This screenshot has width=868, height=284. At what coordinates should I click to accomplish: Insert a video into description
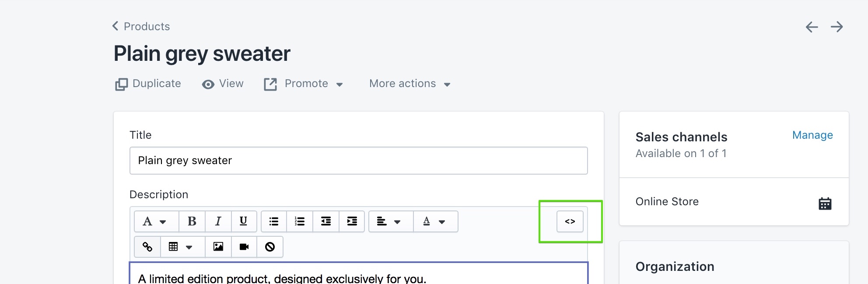pos(244,247)
